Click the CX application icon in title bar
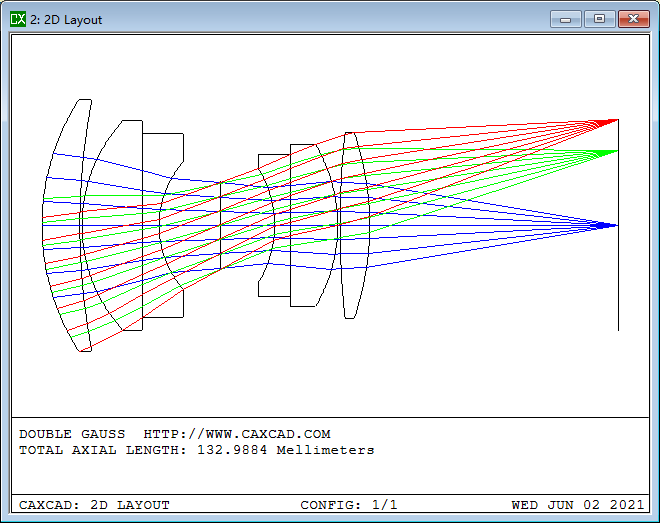660x523 pixels. pos(18,19)
